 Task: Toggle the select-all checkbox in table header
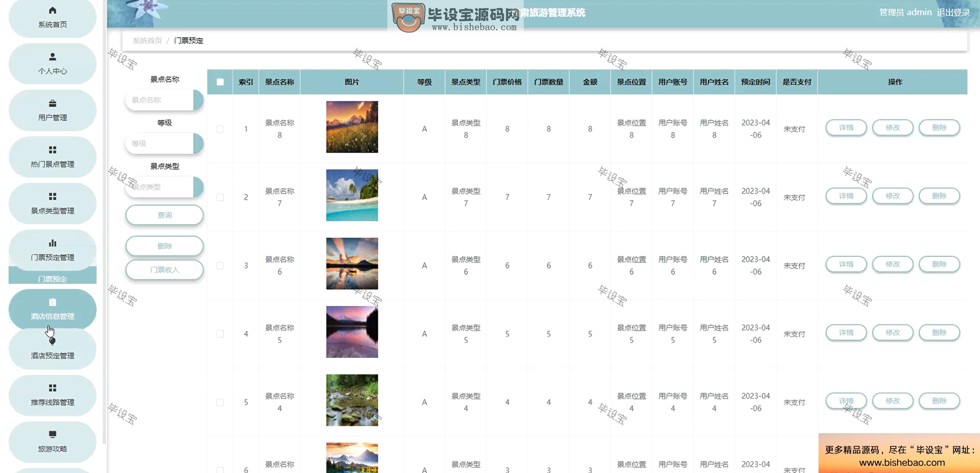point(220,82)
